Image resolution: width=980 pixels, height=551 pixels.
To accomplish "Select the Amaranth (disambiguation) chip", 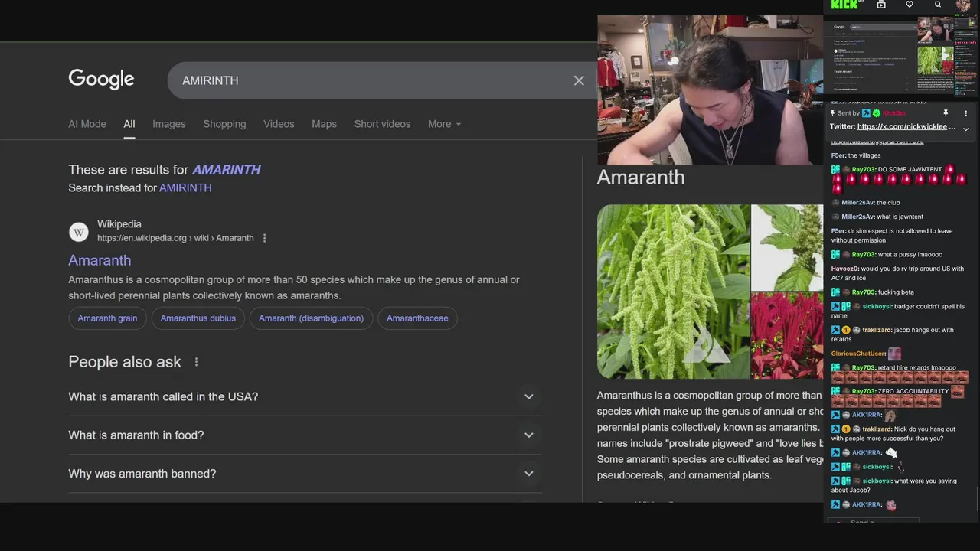I will pyautogui.click(x=311, y=318).
